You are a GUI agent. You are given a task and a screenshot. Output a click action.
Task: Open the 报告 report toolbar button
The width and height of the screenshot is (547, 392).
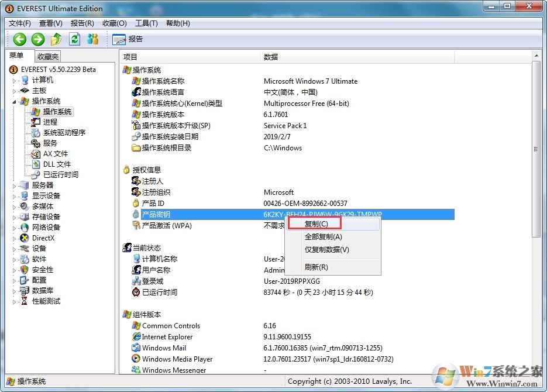coord(128,39)
